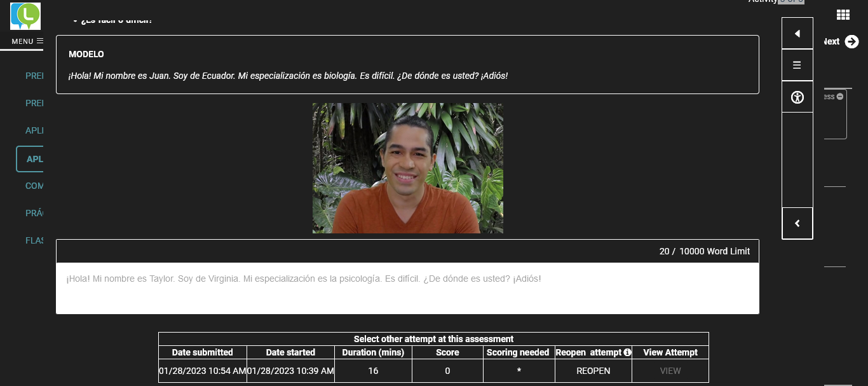Click the MODELO example text box
This screenshot has width=868, height=386.
click(407, 65)
